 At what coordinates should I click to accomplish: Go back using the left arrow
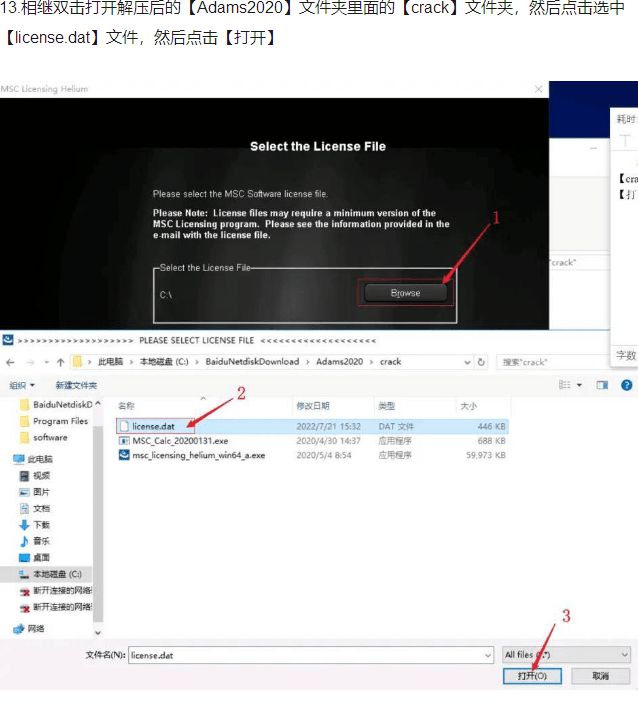pyautogui.click(x=10, y=362)
